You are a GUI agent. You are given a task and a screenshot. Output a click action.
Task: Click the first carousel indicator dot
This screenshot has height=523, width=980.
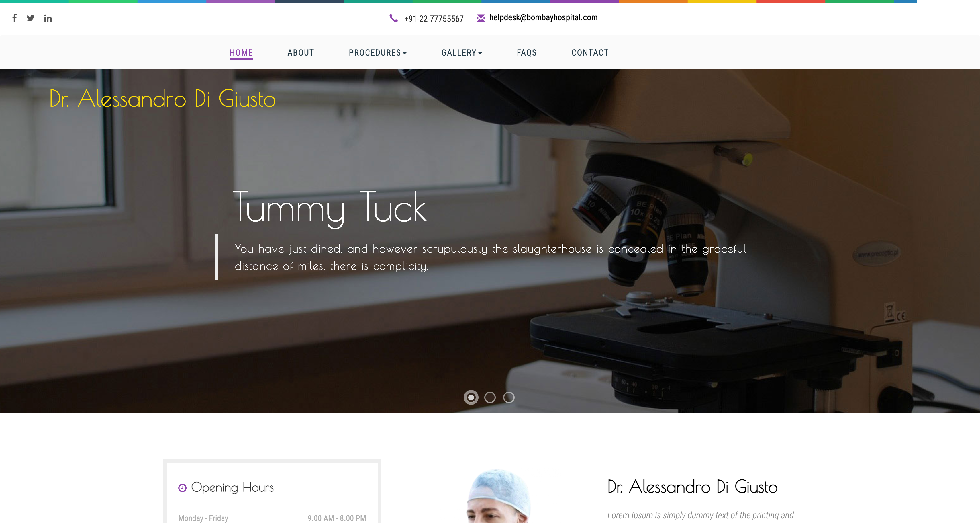coord(471,397)
